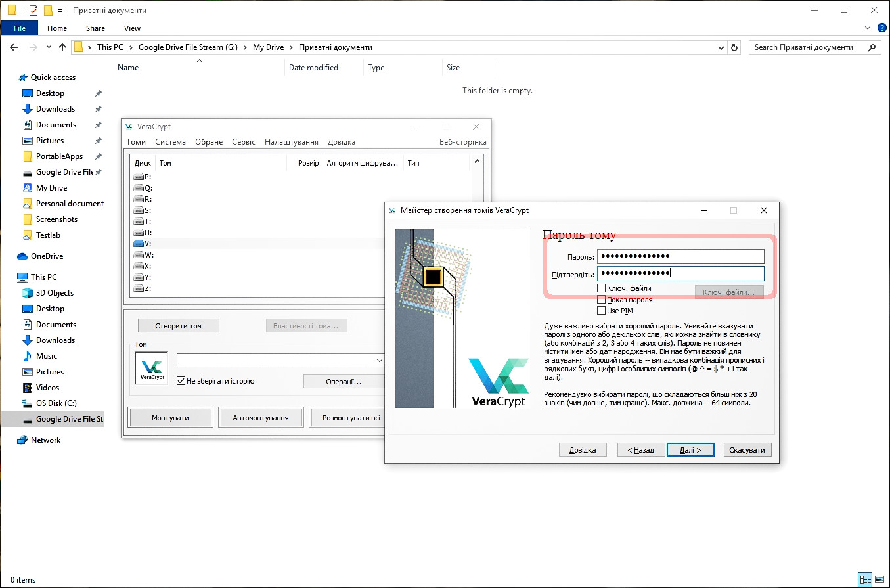Click the Розмір column header in VeraCrypt

point(304,163)
